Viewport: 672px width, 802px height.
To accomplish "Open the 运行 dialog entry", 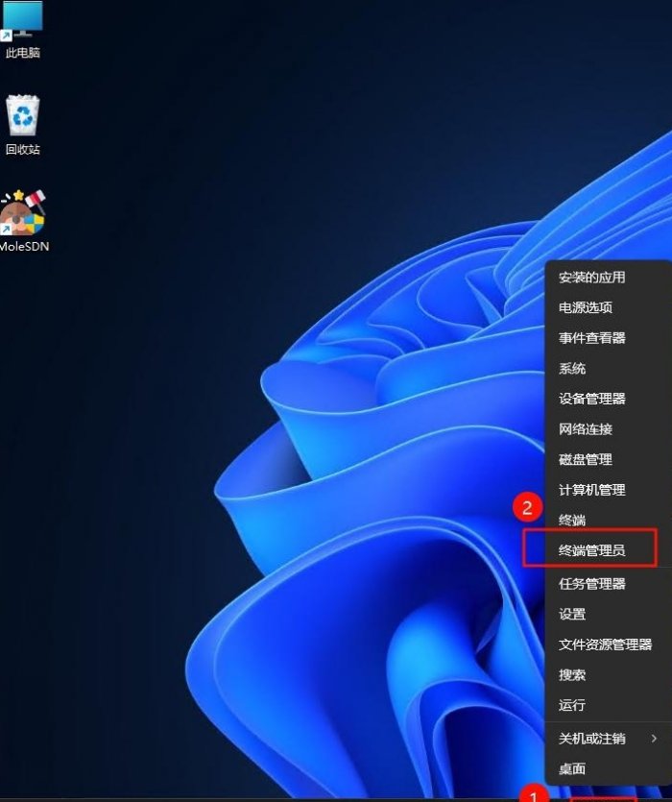I will (572, 705).
